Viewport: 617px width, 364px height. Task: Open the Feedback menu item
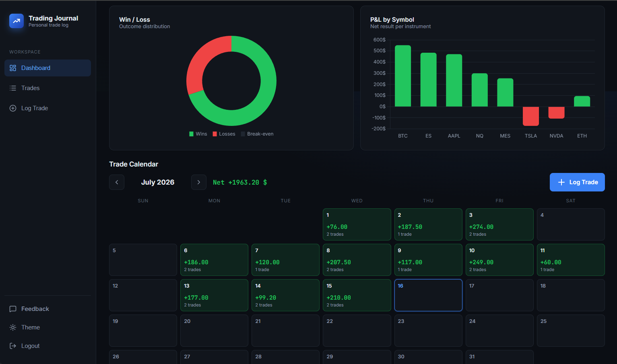pyautogui.click(x=47, y=309)
